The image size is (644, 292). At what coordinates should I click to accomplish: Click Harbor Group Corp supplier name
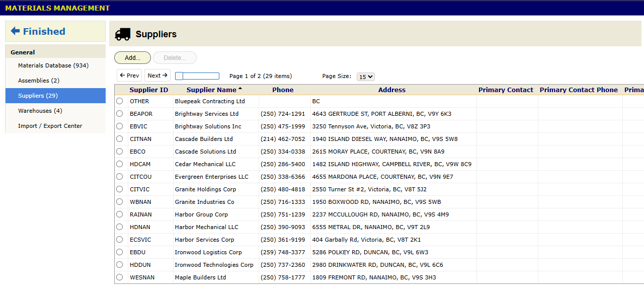click(x=201, y=214)
